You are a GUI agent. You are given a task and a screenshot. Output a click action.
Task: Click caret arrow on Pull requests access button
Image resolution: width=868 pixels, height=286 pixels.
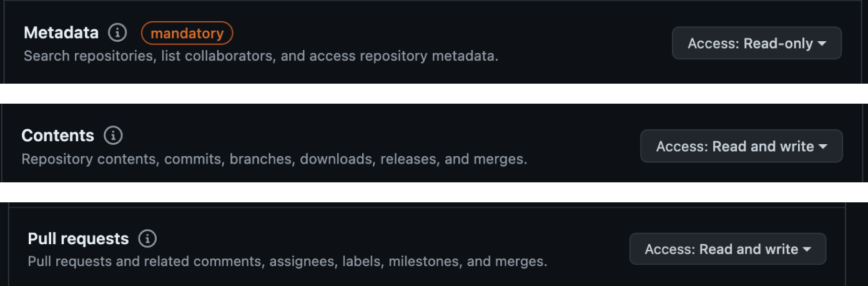click(x=807, y=249)
